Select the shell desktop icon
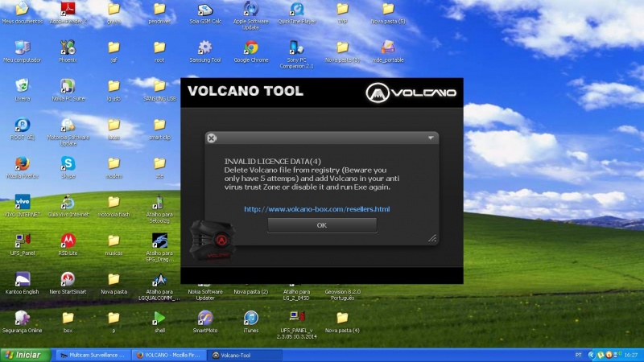Image resolution: width=644 pixels, height=362 pixels. 159,322
